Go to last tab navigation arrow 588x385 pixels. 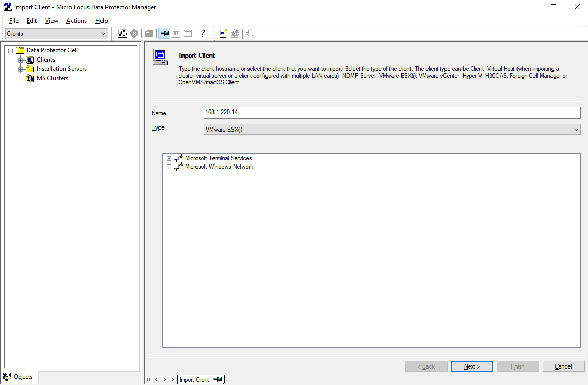pos(173,380)
